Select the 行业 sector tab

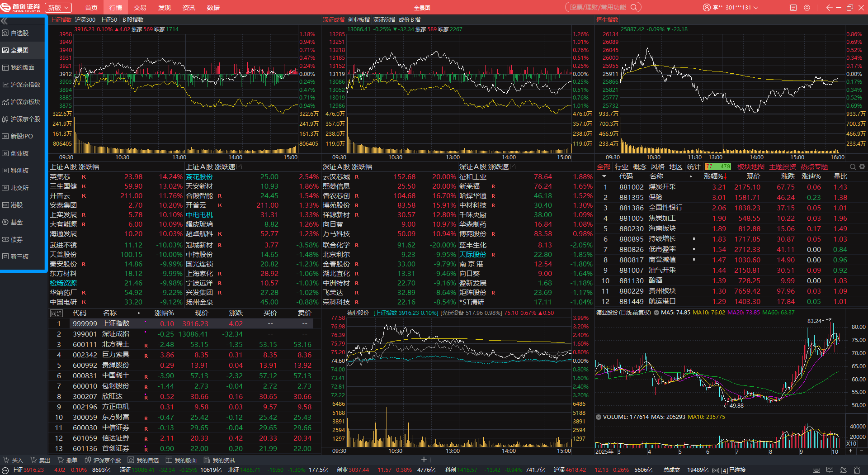(621, 167)
